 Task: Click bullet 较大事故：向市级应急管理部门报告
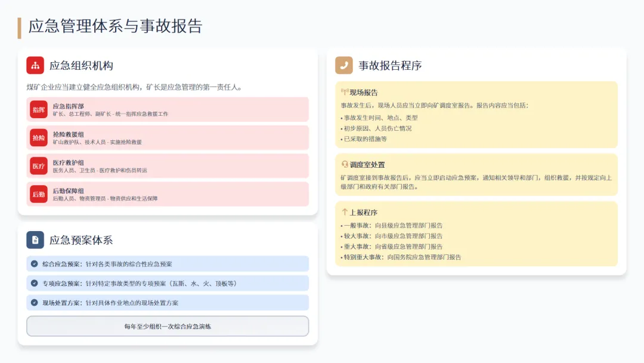pos(392,236)
